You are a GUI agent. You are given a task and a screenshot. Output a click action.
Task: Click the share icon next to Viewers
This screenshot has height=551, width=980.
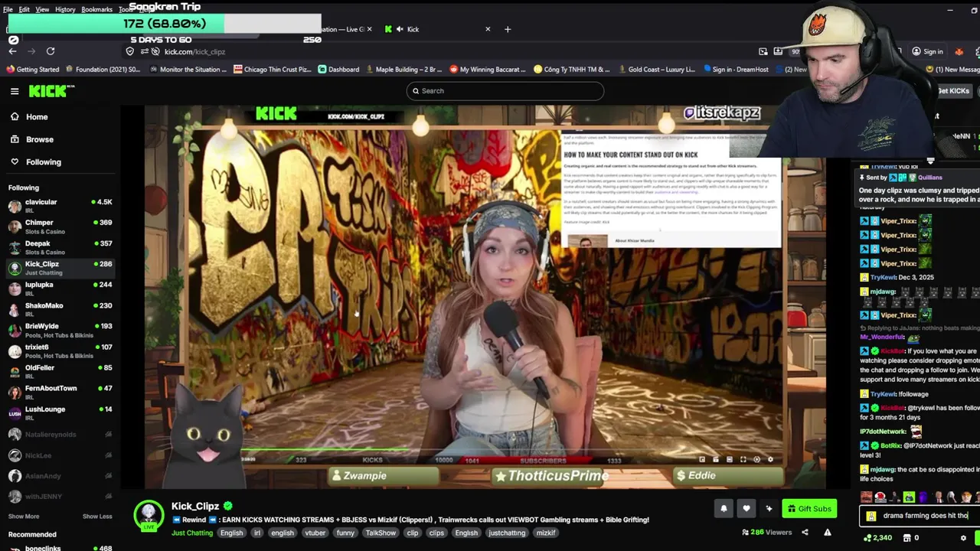point(805,533)
